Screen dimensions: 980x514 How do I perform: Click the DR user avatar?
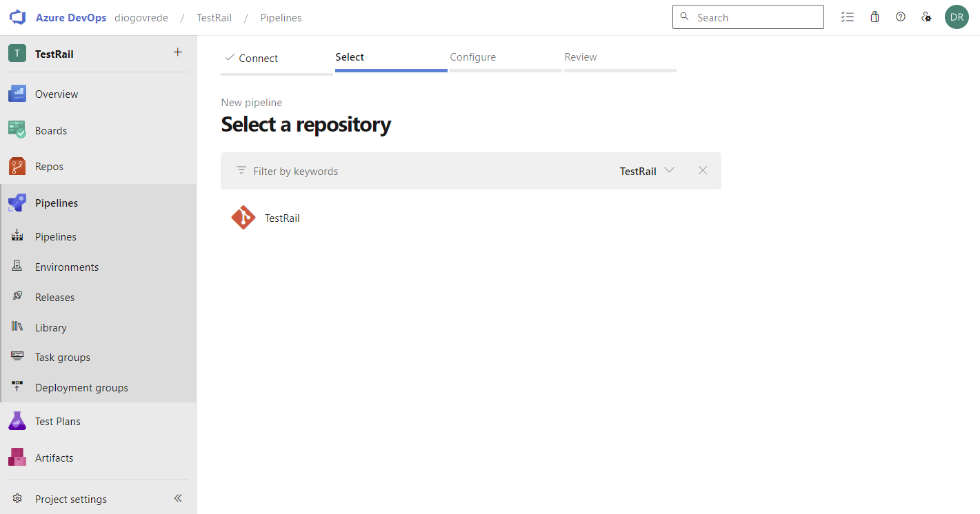[x=957, y=17]
